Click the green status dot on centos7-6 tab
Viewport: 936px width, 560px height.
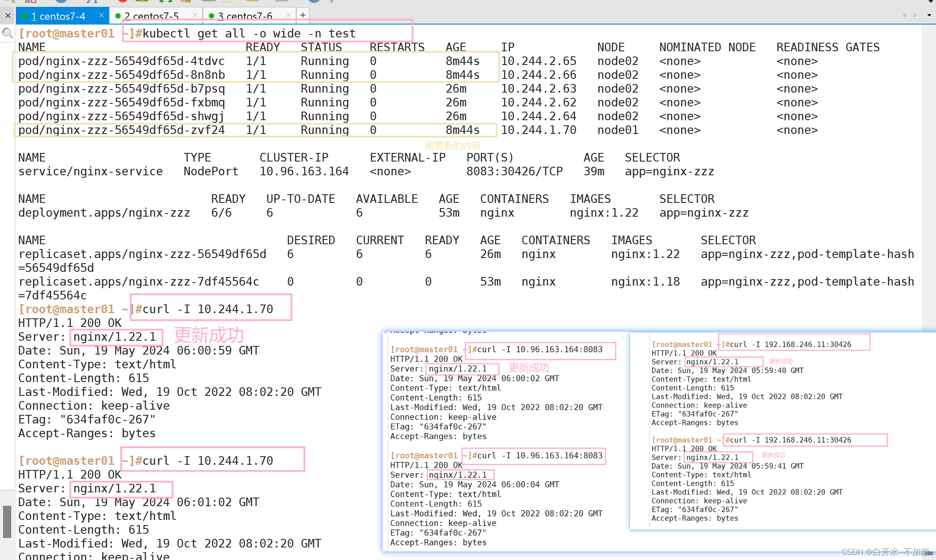click(211, 16)
